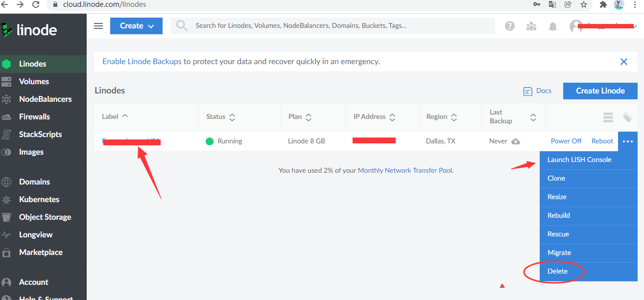Sort the table by Status
The image size is (644, 300).
point(221,117)
